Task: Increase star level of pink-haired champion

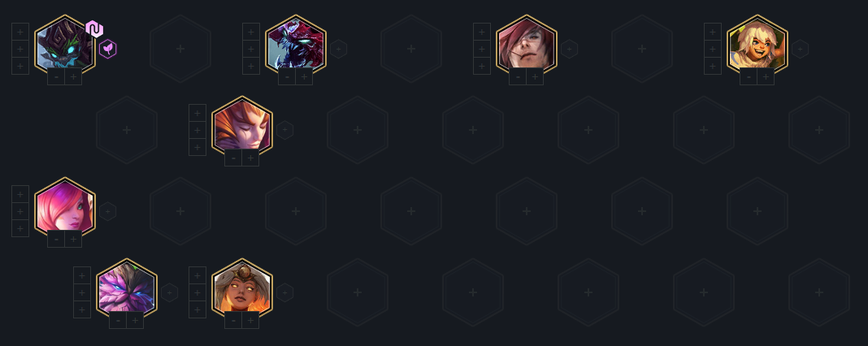Action: (73, 239)
